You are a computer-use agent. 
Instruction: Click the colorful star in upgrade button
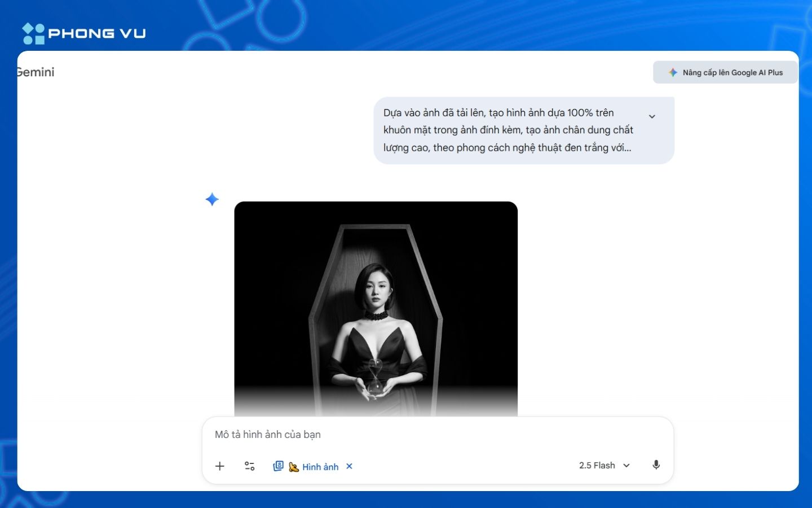coord(673,73)
